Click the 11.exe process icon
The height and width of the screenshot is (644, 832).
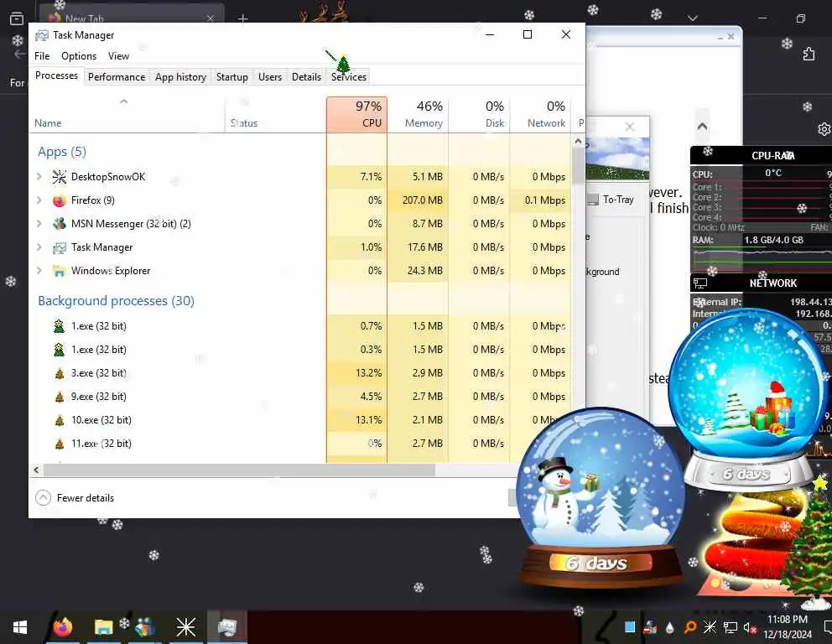click(x=59, y=444)
